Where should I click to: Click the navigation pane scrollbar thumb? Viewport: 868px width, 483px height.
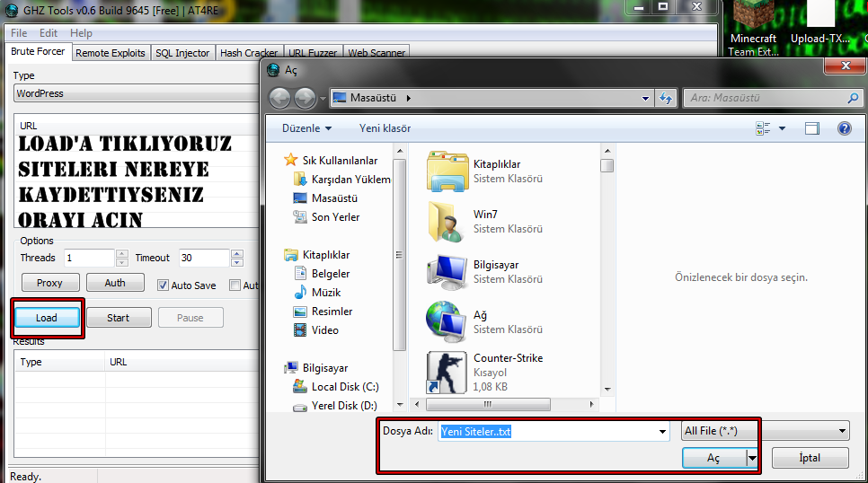point(399,254)
